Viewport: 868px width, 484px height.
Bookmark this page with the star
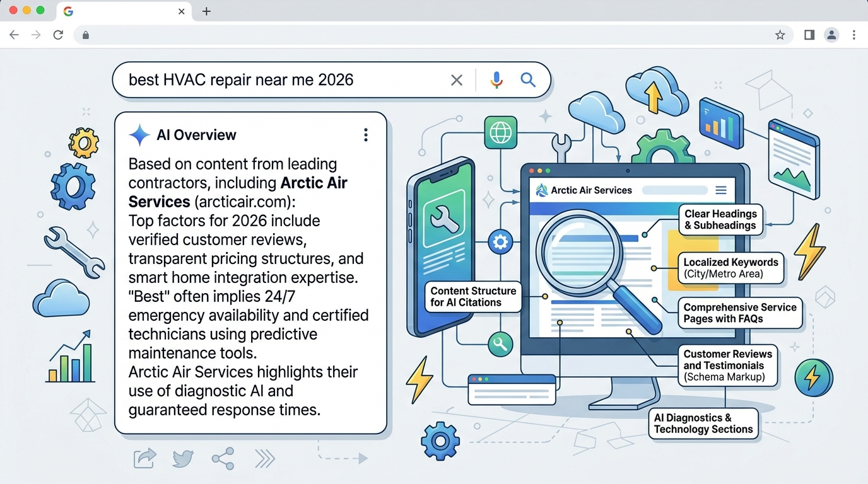click(780, 35)
